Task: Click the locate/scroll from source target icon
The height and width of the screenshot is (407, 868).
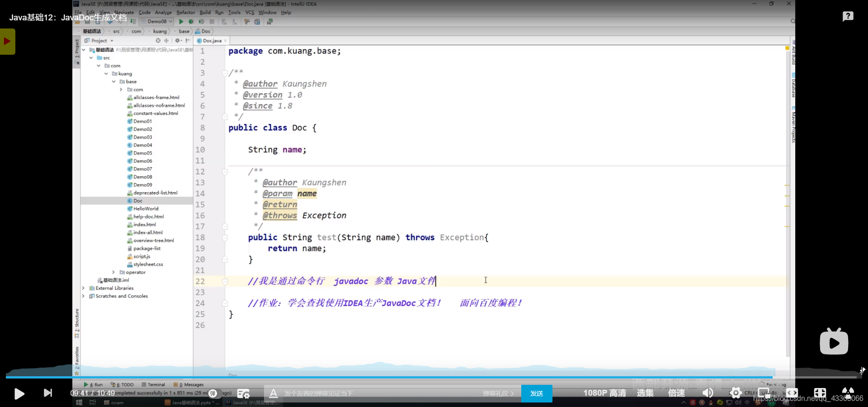Action: pos(158,41)
